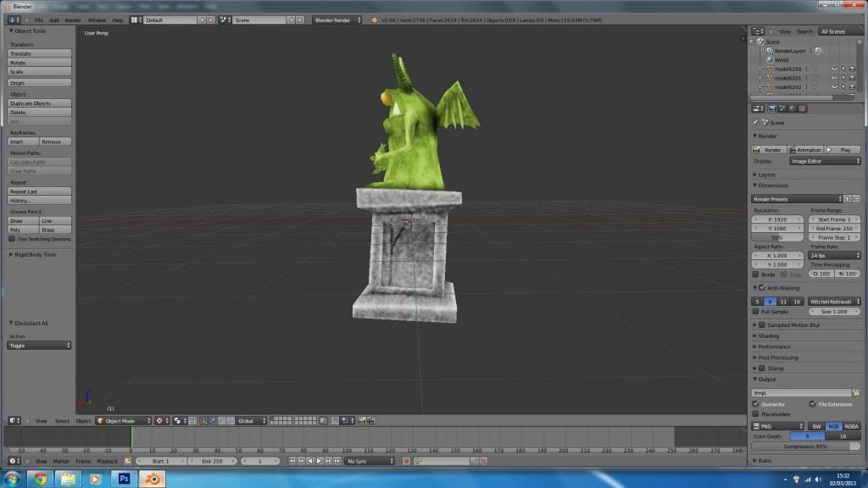The width and height of the screenshot is (868, 488).
Task: Adjust the resolution percentage 50% slider
Action: coord(777,237)
